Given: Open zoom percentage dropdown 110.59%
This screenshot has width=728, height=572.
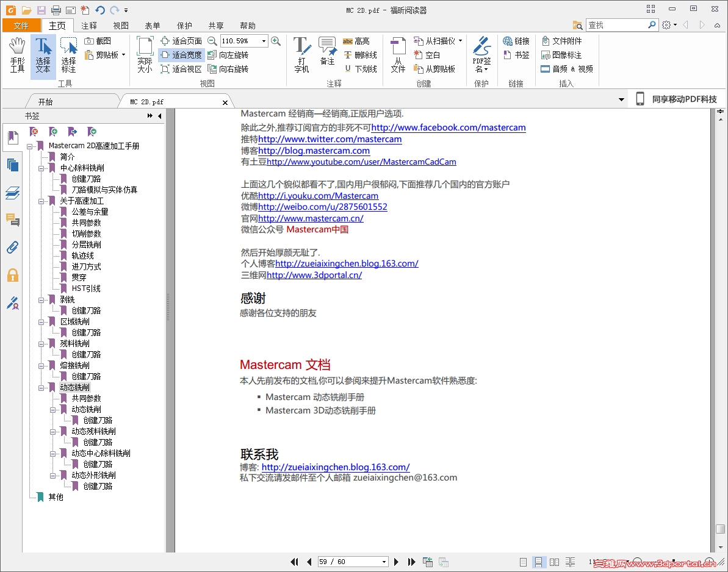Looking at the screenshot, I should pyautogui.click(x=264, y=41).
